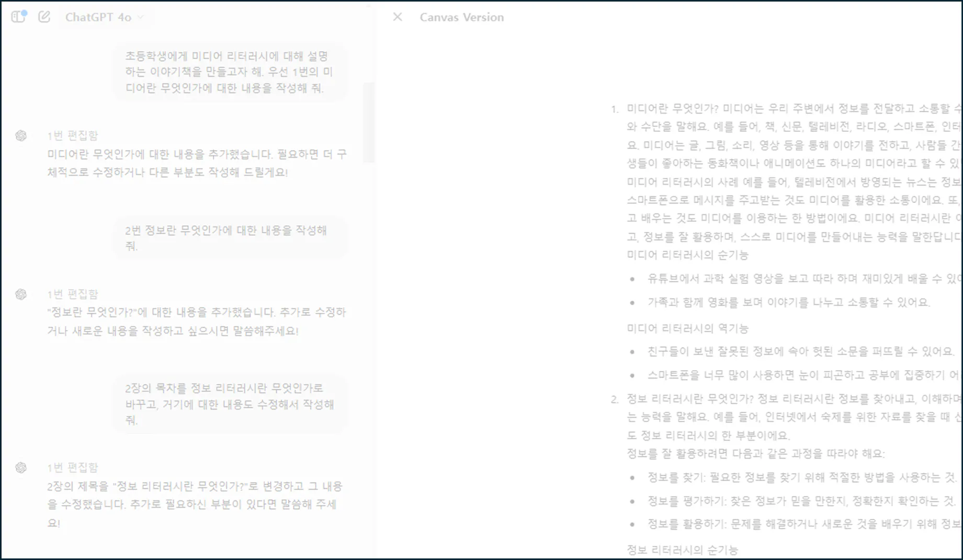Open the ChatGPT 4o model dropdown
The width and height of the screenshot is (963, 560).
coord(105,16)
